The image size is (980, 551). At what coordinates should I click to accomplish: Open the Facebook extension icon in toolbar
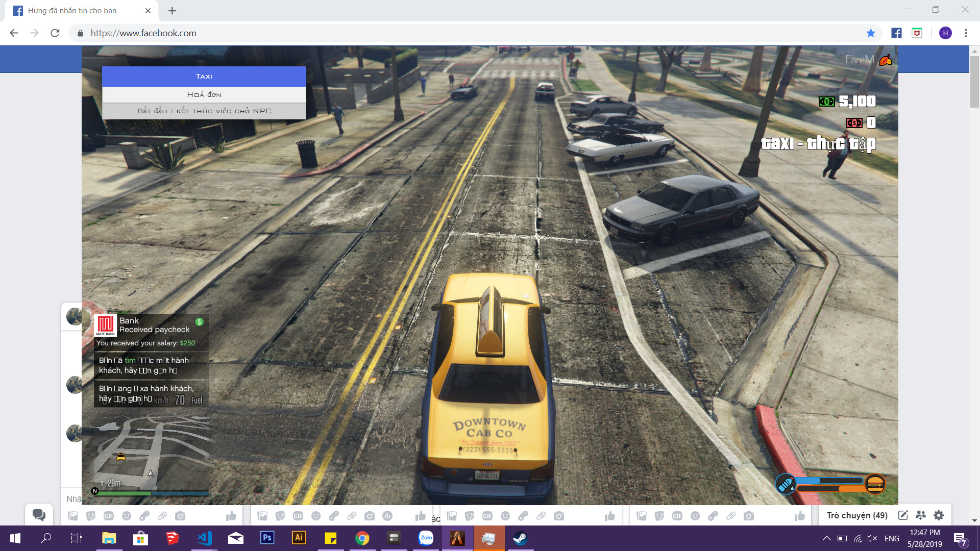tap(896, 33)
